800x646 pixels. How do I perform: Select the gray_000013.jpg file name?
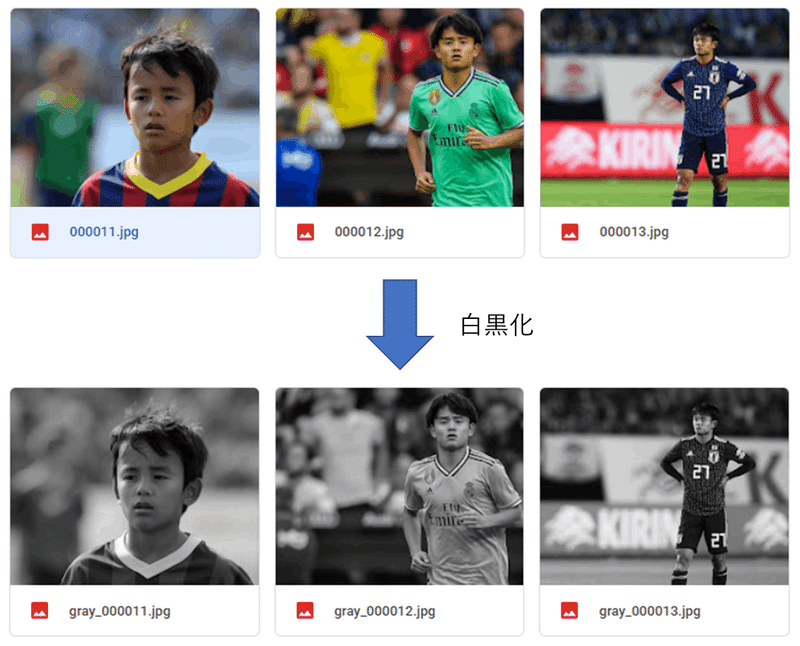[x=649, y=611]
